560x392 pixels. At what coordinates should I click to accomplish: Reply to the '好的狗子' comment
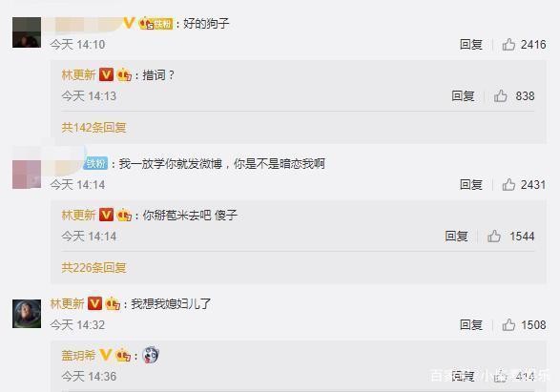pos(471,45)
